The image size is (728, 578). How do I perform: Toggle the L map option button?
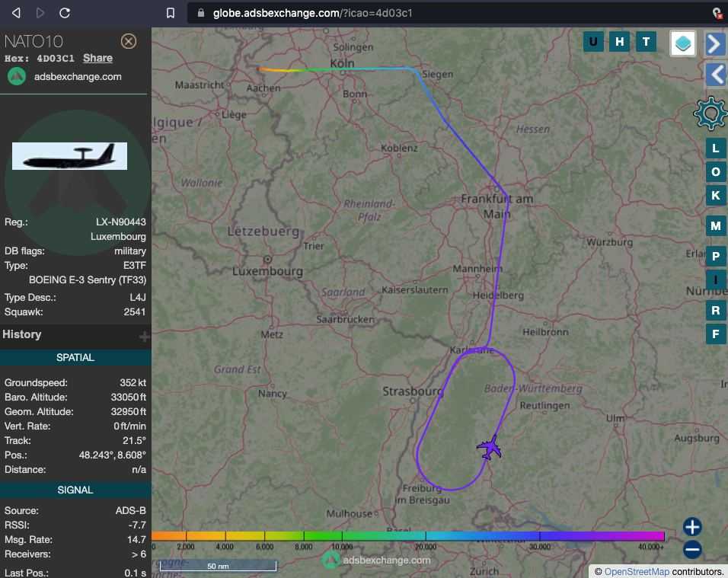716,148
